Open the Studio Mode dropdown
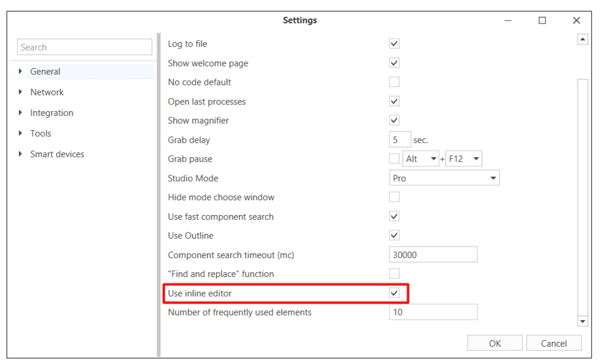The image size is (600, 364). (x=444, y=178)
